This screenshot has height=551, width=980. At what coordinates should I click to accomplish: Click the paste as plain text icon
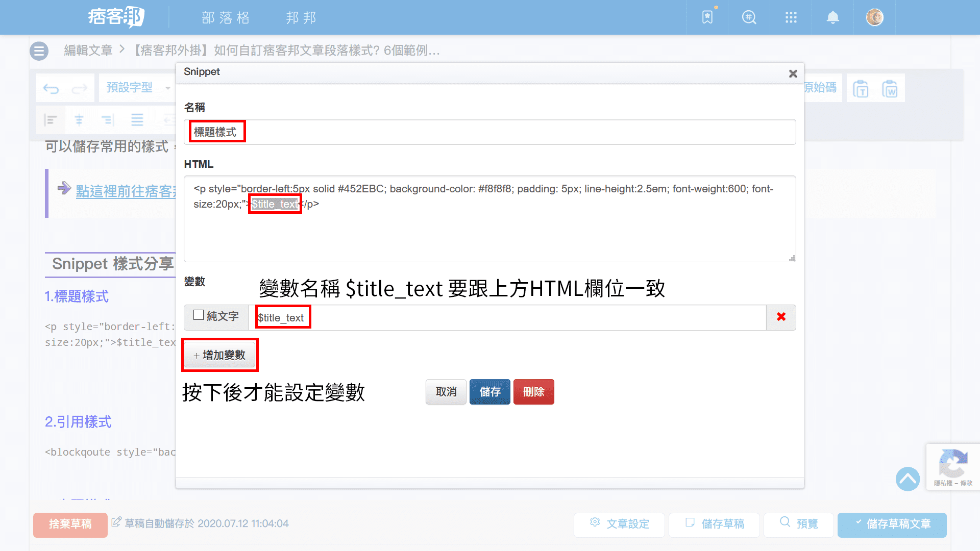tap(861, 89)
